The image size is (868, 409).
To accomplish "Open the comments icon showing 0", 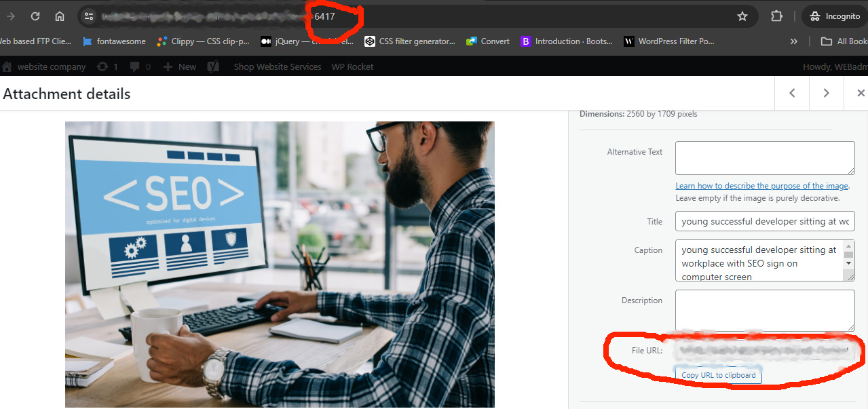I will pyautogui.click(x=140, y=66).
